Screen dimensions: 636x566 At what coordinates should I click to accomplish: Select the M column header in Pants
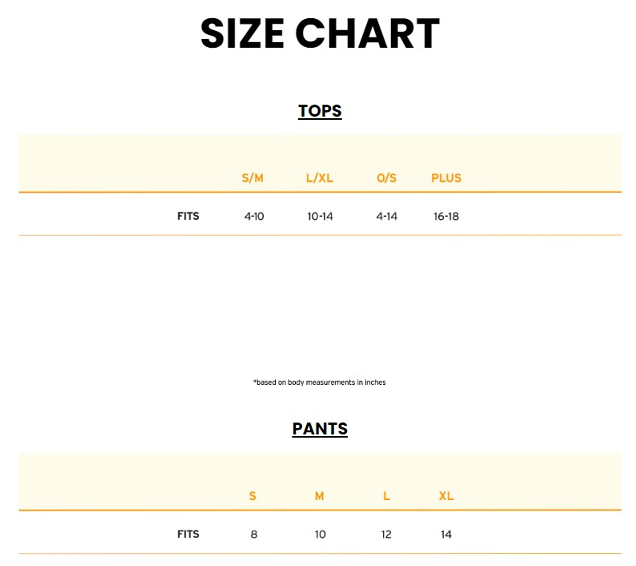[320, 496]
